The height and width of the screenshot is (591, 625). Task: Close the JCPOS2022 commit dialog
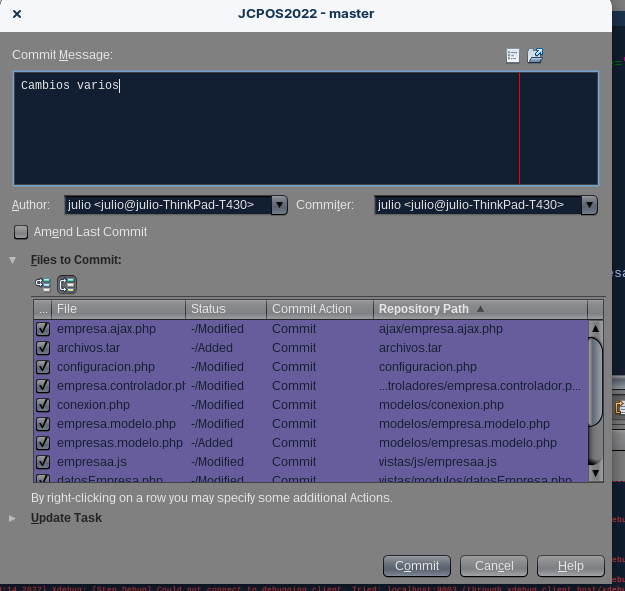(17, 14)
